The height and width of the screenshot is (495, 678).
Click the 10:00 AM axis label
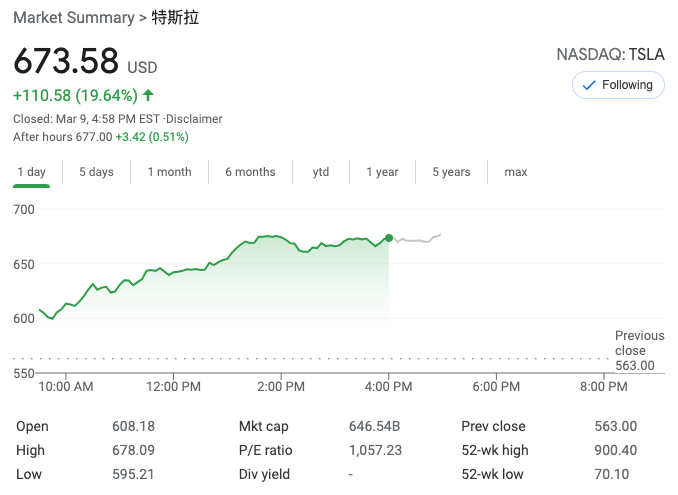66,386
